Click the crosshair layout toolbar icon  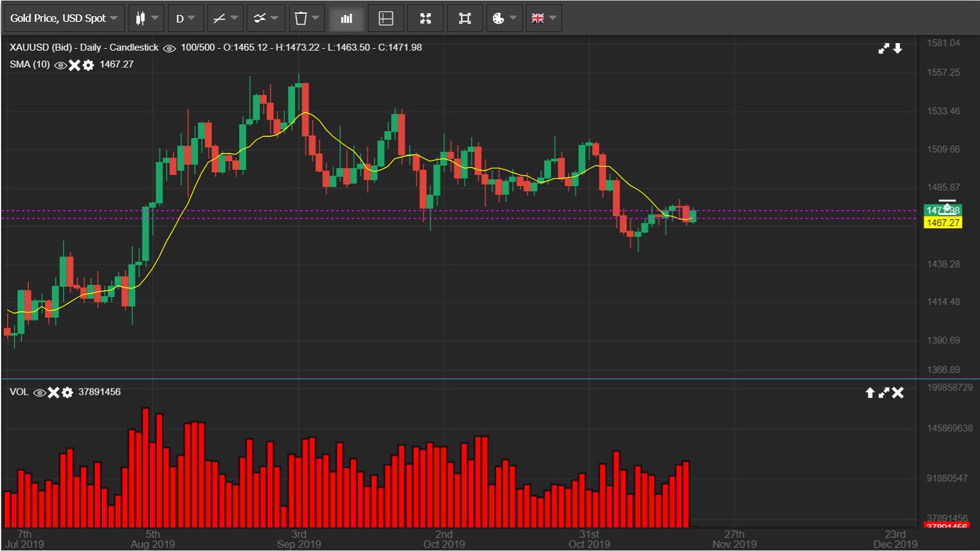[386, 19]
